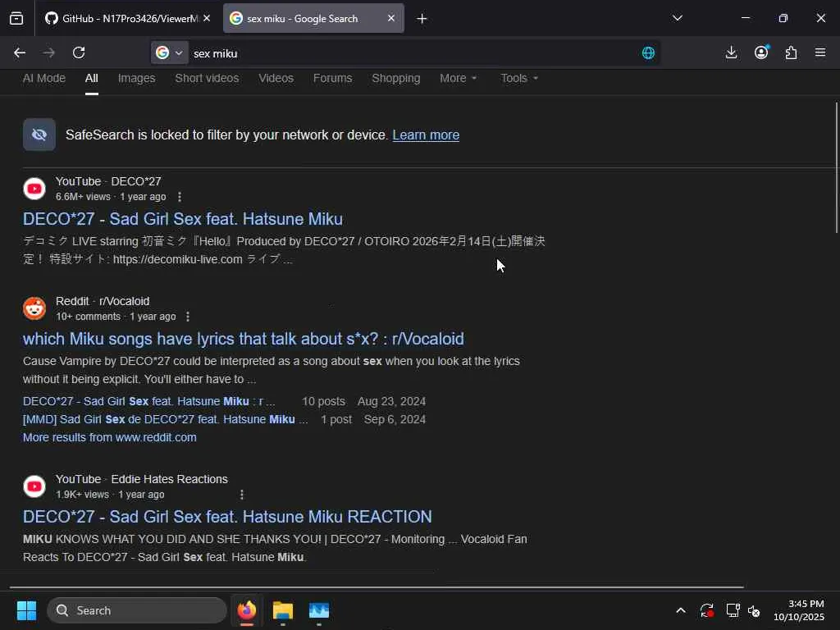
Task: Open the Photos app taskbar icon
Action: point(319,610)
